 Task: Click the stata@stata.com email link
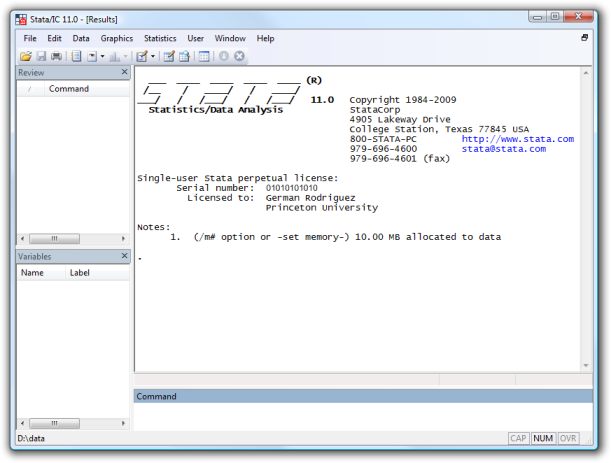[504, 149]
